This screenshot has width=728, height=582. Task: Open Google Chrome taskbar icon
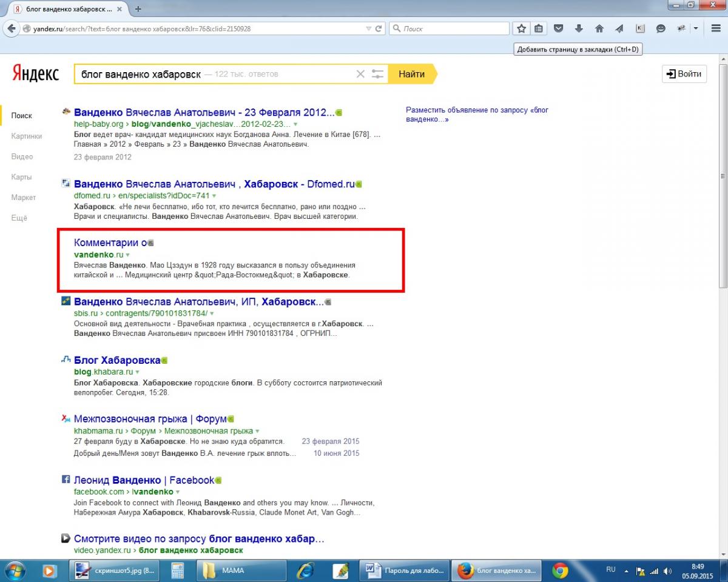(561, 570)
